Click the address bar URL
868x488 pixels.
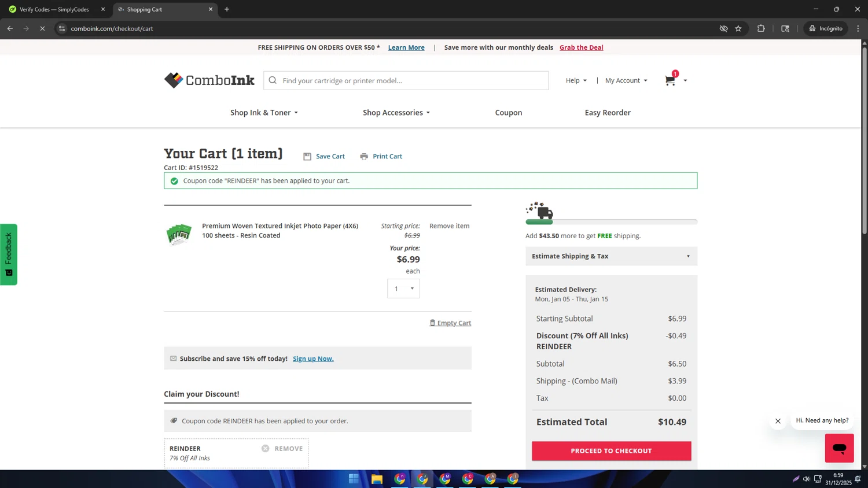pos(112,28)
